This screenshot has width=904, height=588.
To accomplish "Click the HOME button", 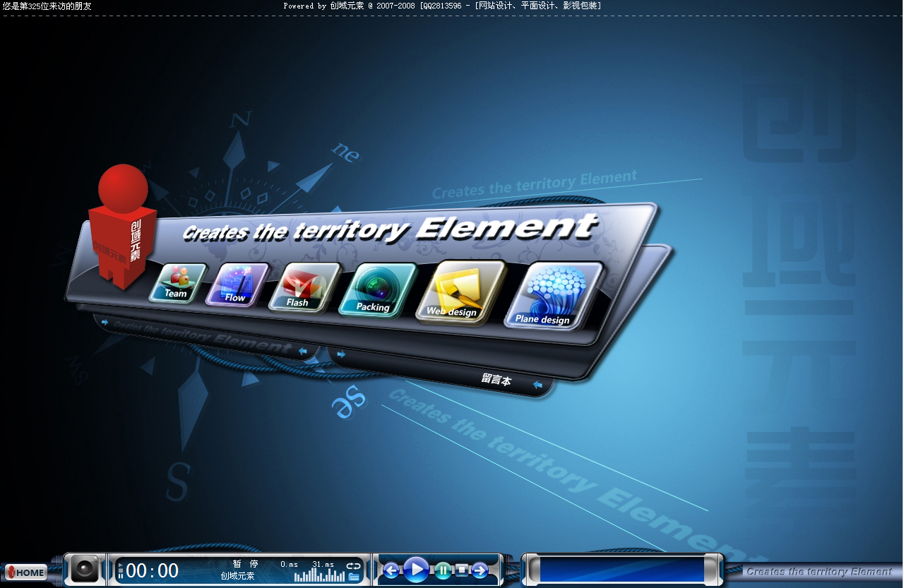I will (x=26, y=572).
